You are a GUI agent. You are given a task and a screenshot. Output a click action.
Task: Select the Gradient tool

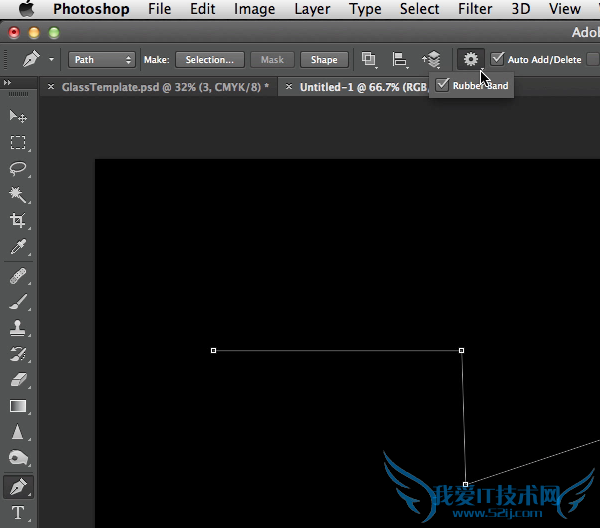click(18, 406)
